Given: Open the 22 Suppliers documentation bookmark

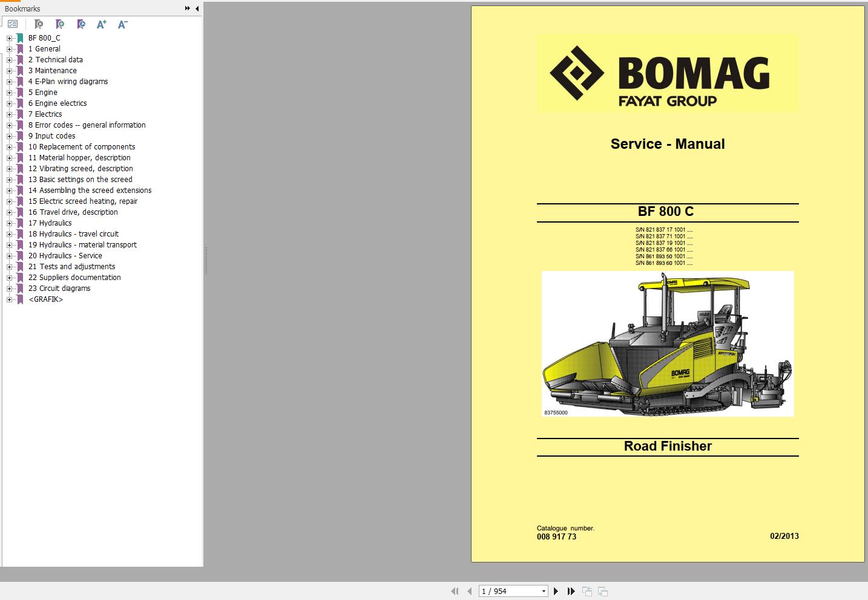Looking at the screenshot, I should (74, 277).
